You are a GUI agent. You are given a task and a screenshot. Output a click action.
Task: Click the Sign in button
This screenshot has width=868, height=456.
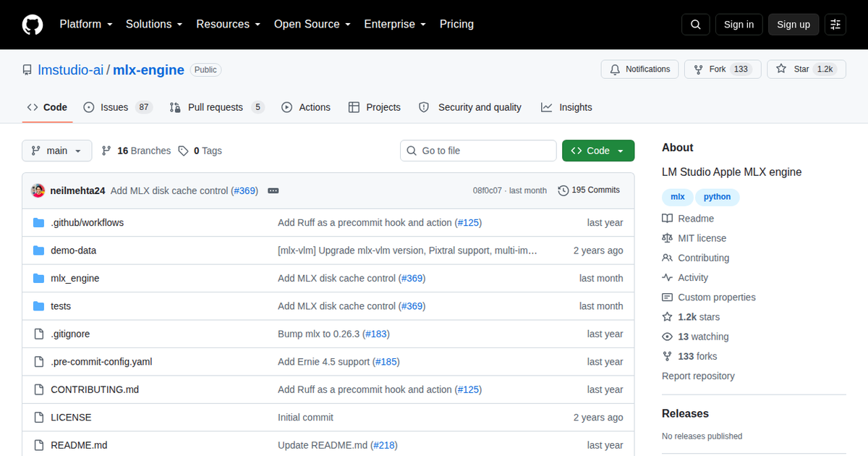739,25
